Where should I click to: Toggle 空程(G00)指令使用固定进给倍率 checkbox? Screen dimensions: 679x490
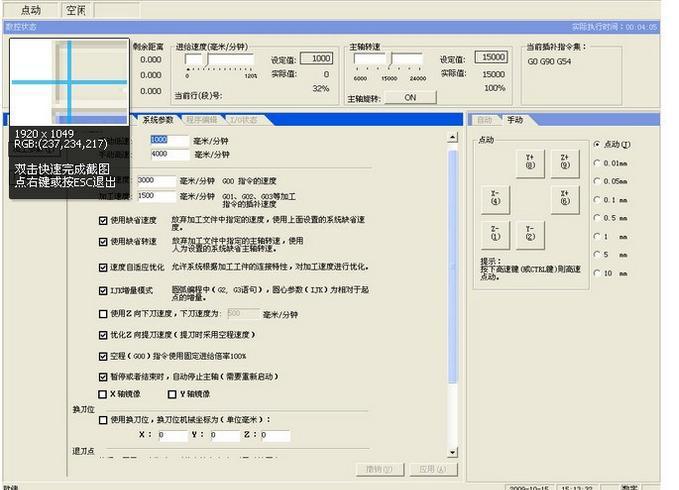(x=103, y=357)
